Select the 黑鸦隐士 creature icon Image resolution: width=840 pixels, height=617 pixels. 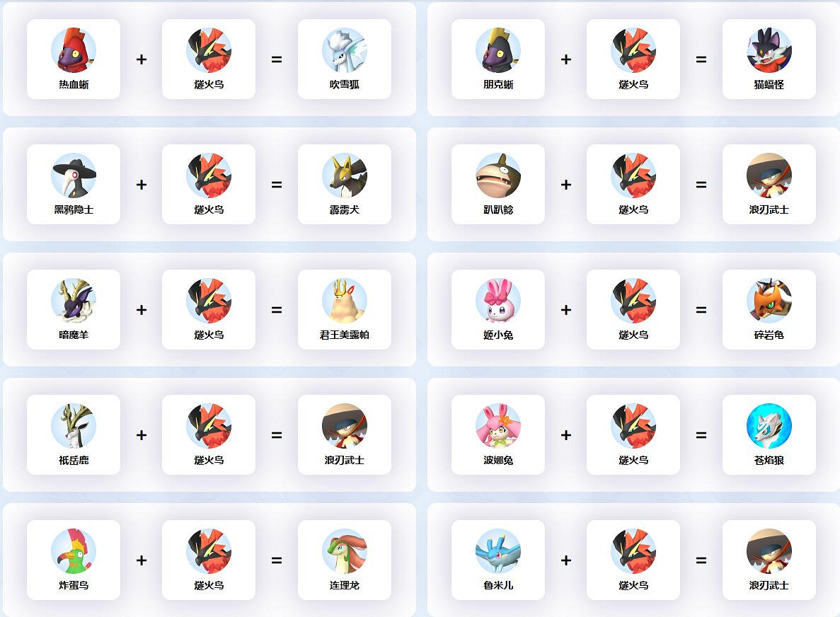pos(74,175)
